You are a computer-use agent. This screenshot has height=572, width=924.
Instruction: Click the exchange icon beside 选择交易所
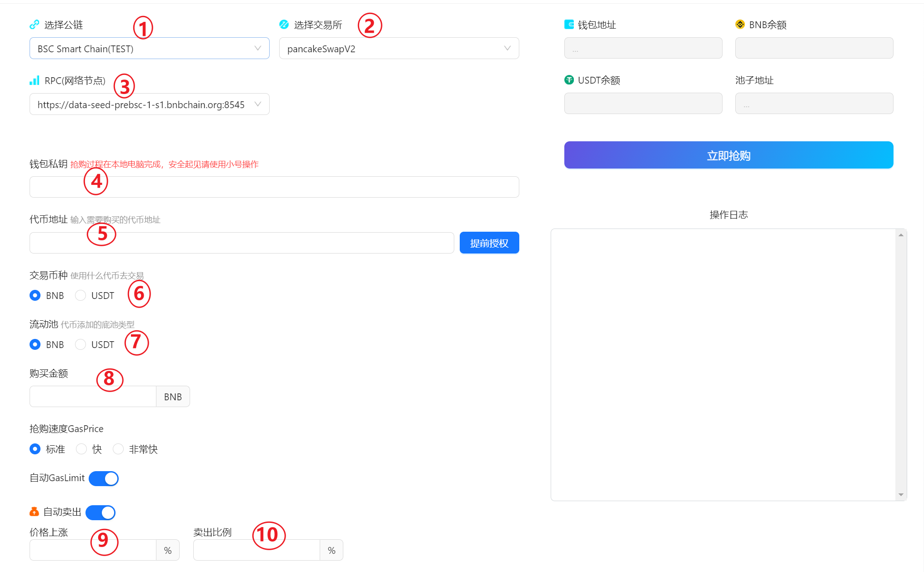(284, 25)
